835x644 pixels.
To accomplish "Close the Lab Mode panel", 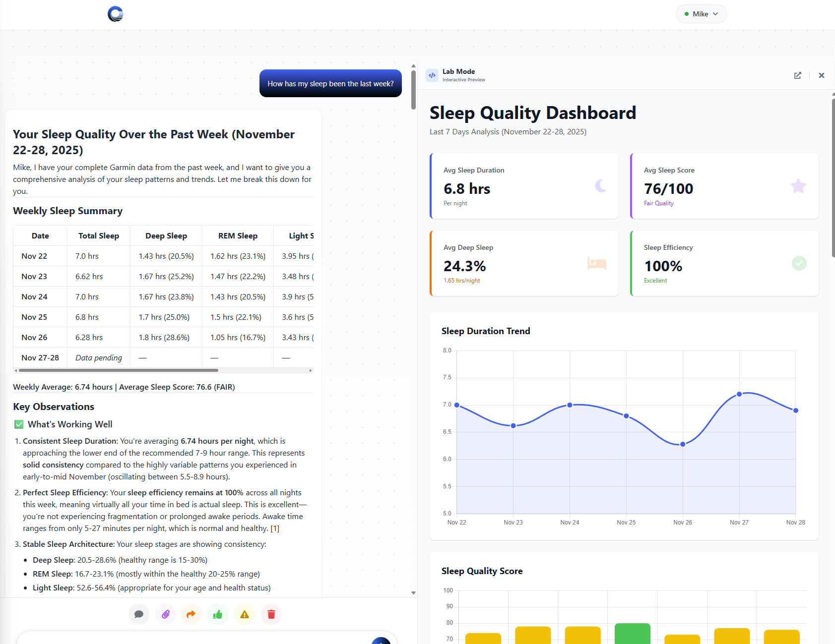I will [x=822, y=75].
